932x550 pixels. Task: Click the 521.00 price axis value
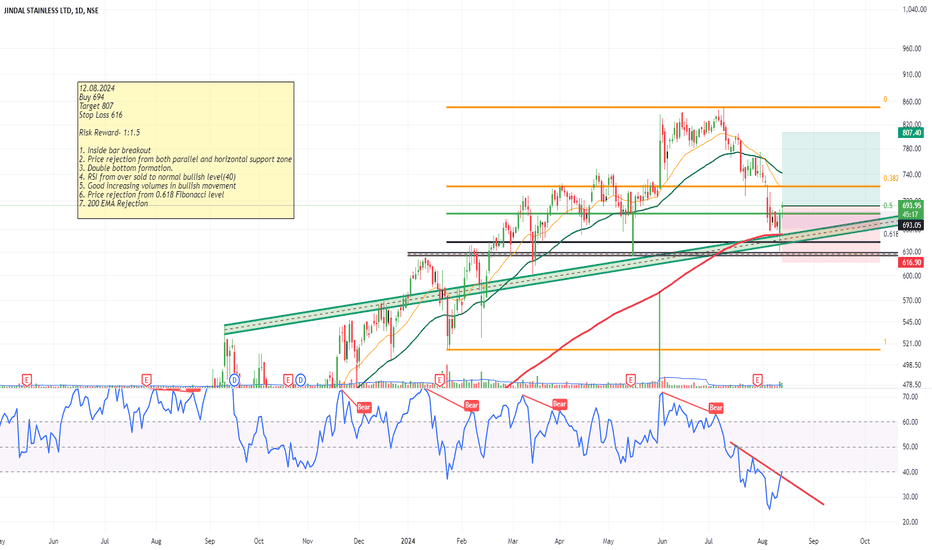[912, 344]
